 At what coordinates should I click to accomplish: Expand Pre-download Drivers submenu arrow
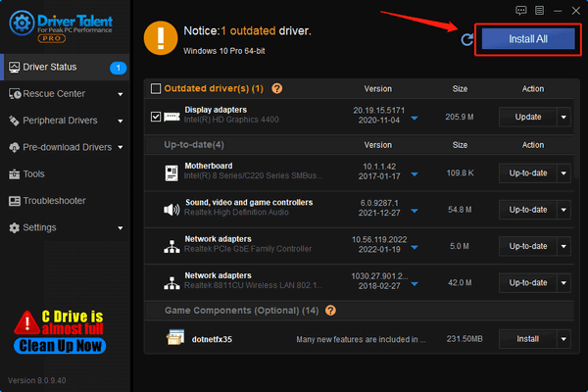[121, 147]
